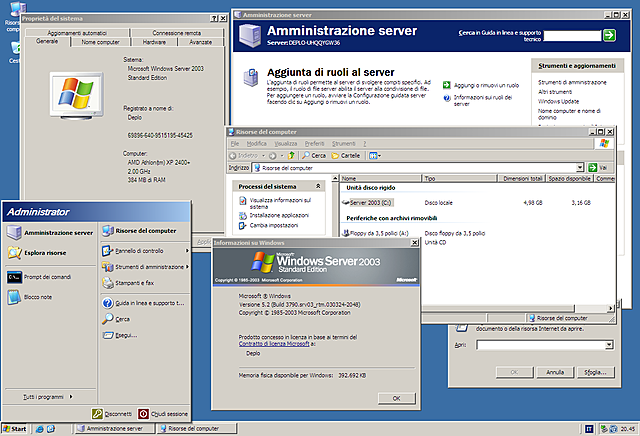Switch to Avanzate tab
The width and height of the screenshot is (640, 436).
coord(200,42)
